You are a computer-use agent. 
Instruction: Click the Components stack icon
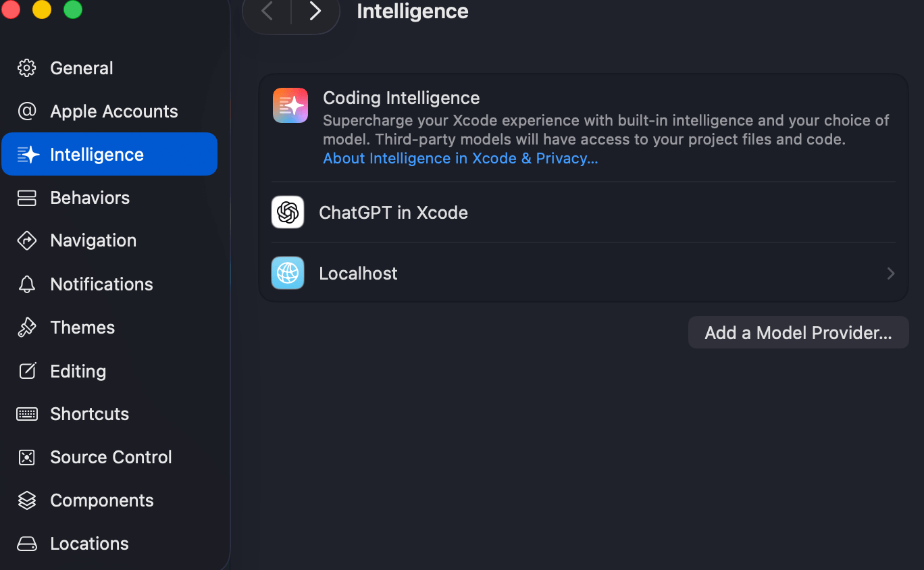[27, 500]
